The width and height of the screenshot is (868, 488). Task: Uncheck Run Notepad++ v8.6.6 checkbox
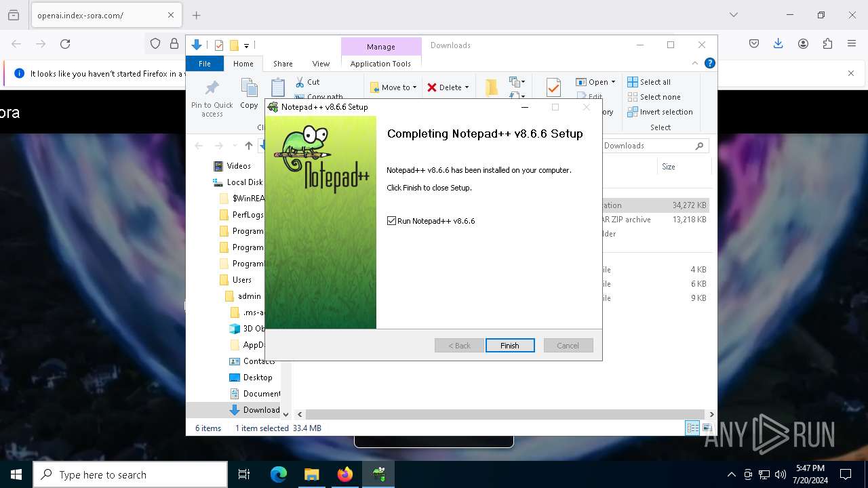click(391, 221)
